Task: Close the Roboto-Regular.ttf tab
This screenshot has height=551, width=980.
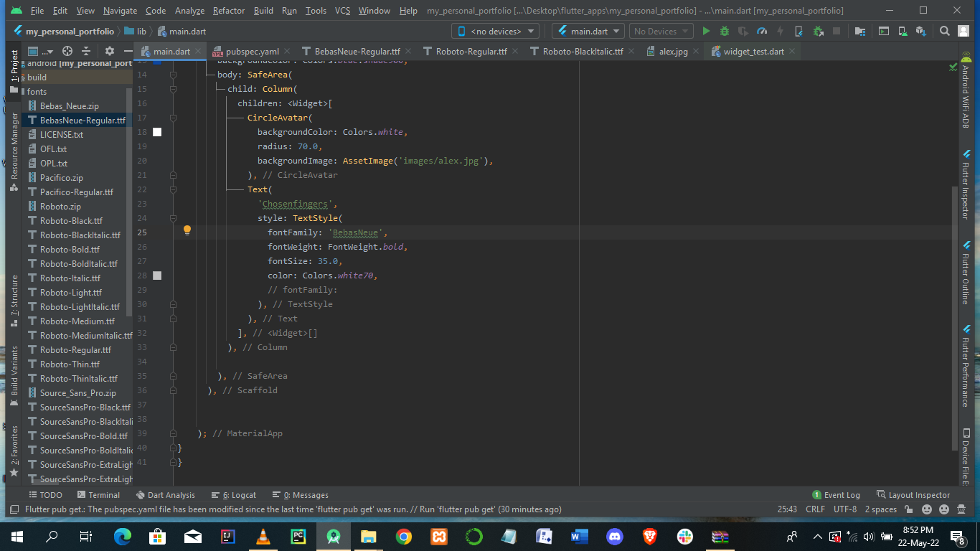Action: tap(516, 52)
